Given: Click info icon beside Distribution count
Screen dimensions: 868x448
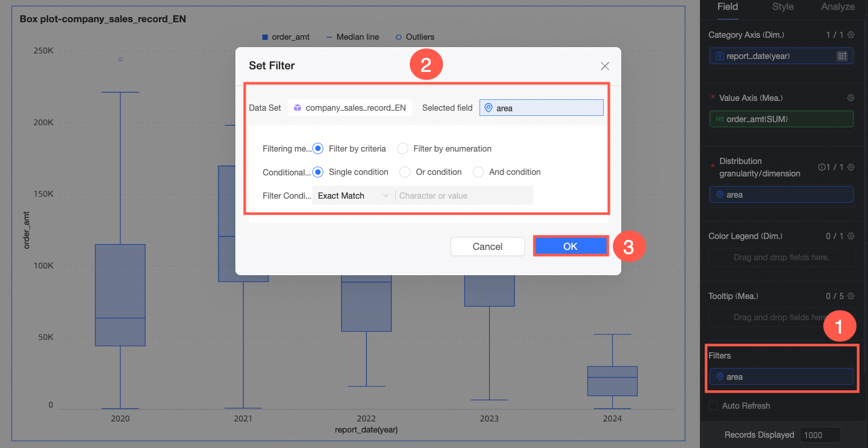Looking at the screenshot, I should pos(821,167).
